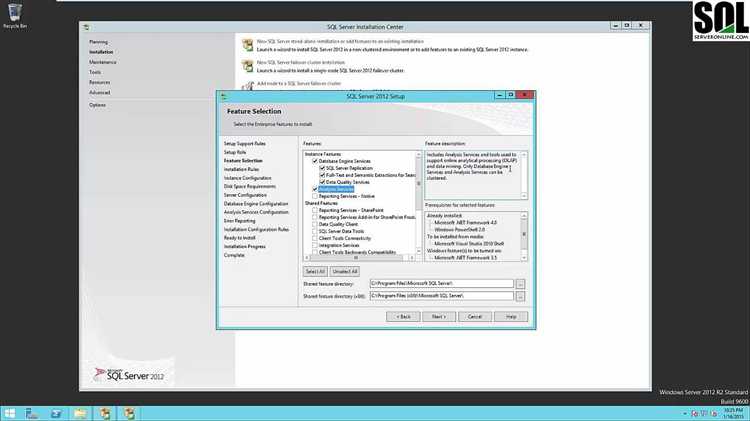The height and width of the screenshot is (421, 750).
Task: Open the Windows Start button
Action: [x=10, y=413]
